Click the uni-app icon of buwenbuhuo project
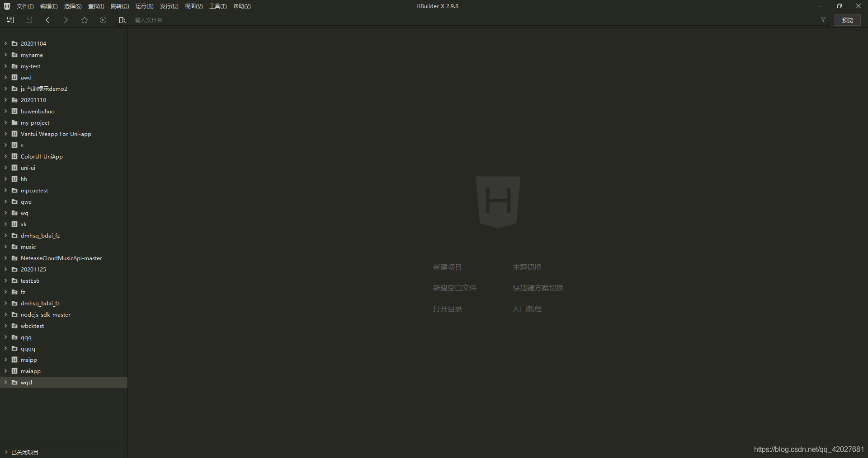The width and height of the screenshot is (868, 458). (14, 111)
